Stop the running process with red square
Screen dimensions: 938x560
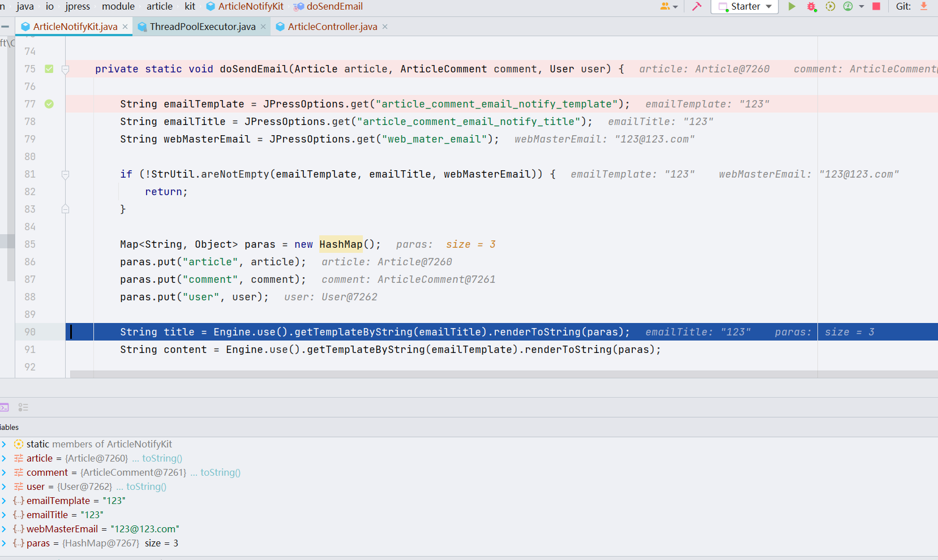876,7
